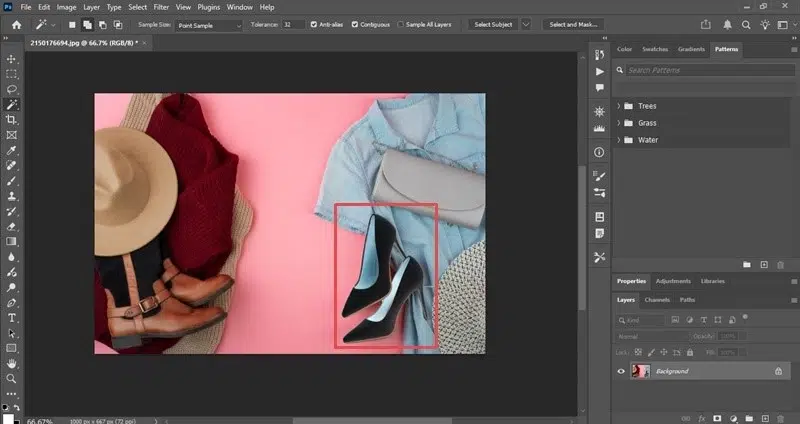
Task: Select the Crop tool
Action: click(11, 120)
